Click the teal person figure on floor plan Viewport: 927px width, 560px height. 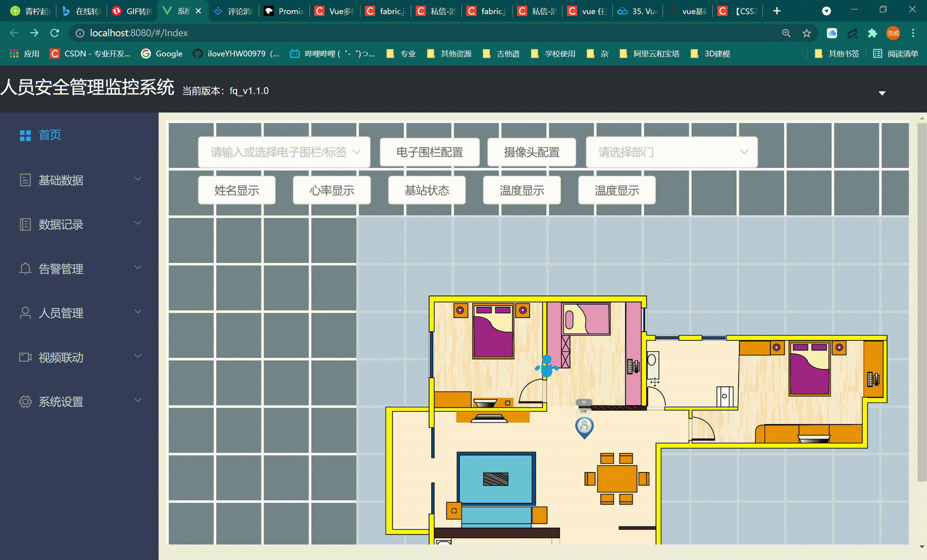(x=546, y=366)
